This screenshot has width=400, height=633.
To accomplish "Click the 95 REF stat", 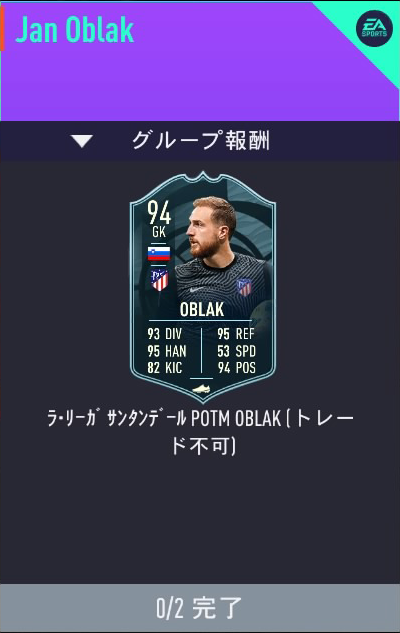I will (236, 334).
